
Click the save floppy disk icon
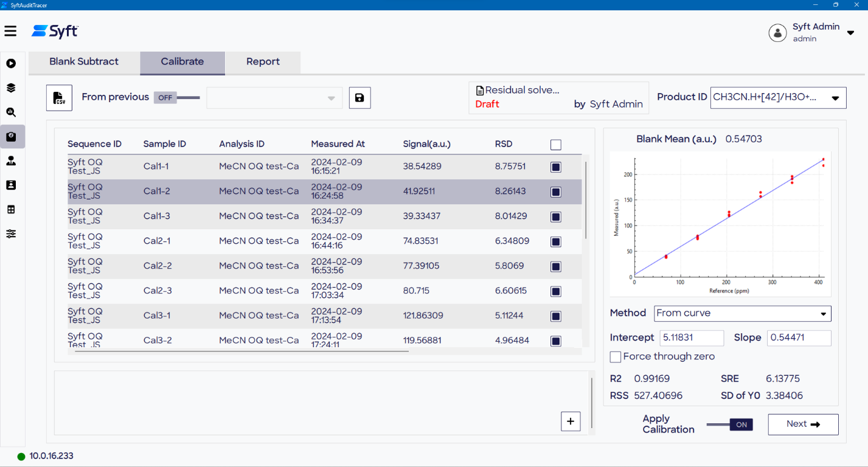[359, 98]
